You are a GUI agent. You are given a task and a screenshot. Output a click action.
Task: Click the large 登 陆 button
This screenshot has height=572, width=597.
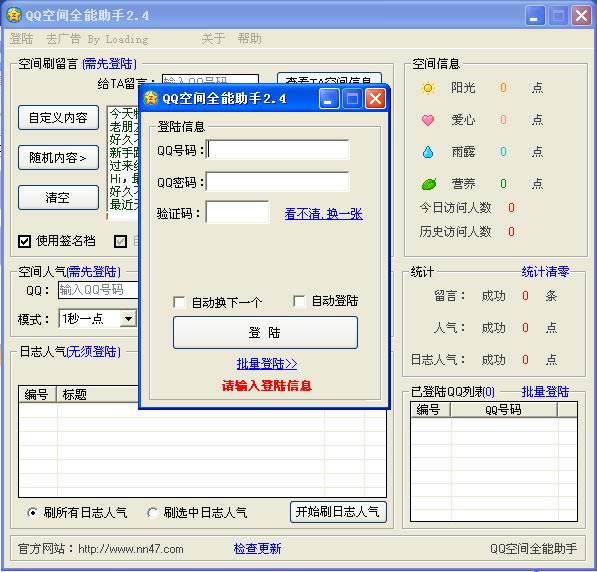[265, 332]
